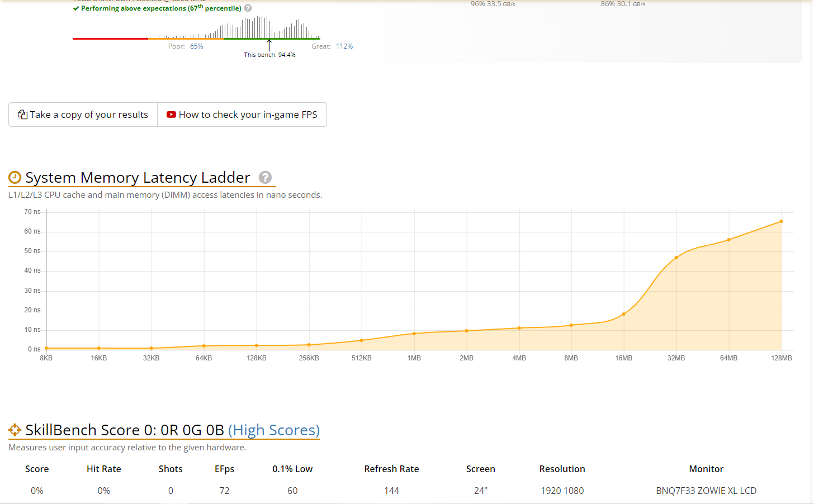Select the 8KB data point on chart line
Screen dimensions: 814x504
click(x=46, y=348)
